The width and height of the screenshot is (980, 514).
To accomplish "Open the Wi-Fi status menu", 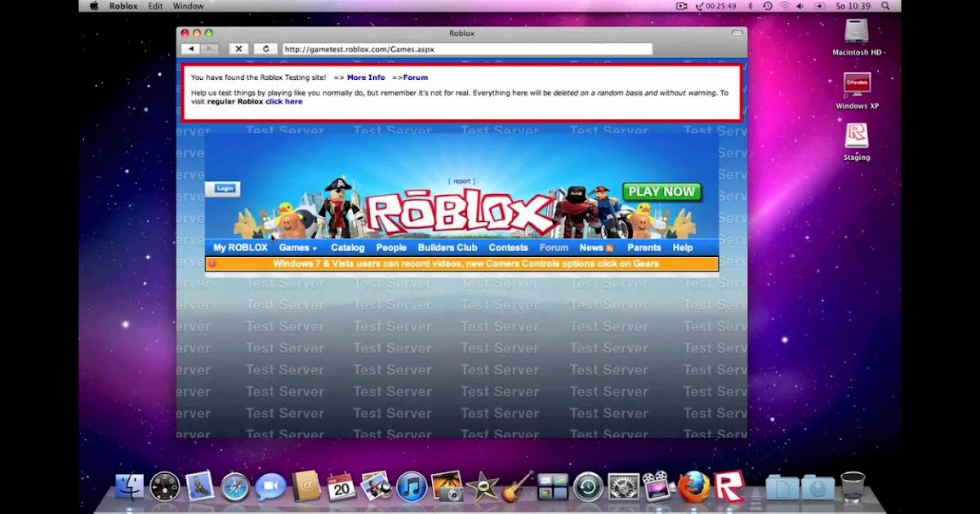I will 785,6.
